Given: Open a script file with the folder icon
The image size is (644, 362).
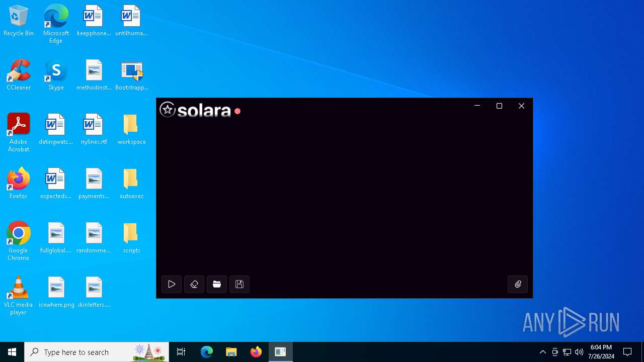Looking at the screenshot, I should [x=217, y=285].
